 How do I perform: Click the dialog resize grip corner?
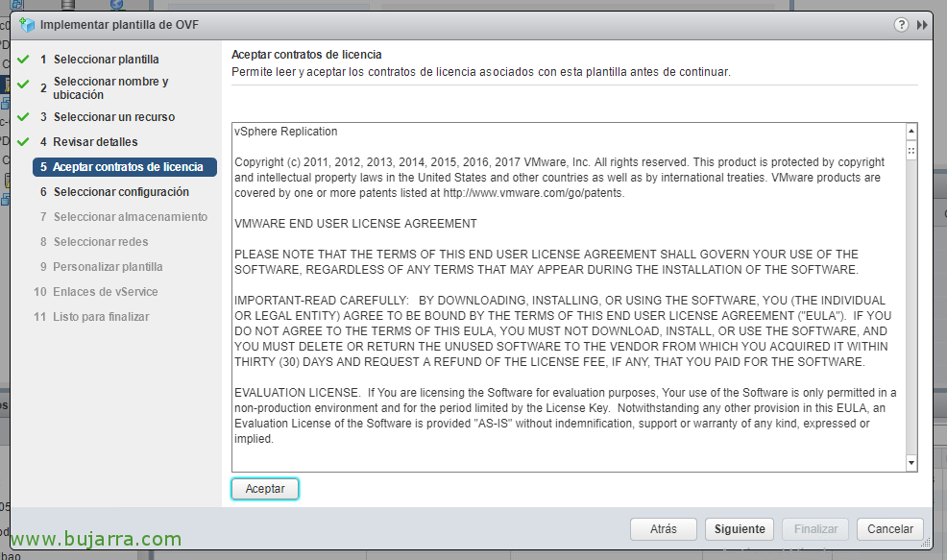pos(926,543)
